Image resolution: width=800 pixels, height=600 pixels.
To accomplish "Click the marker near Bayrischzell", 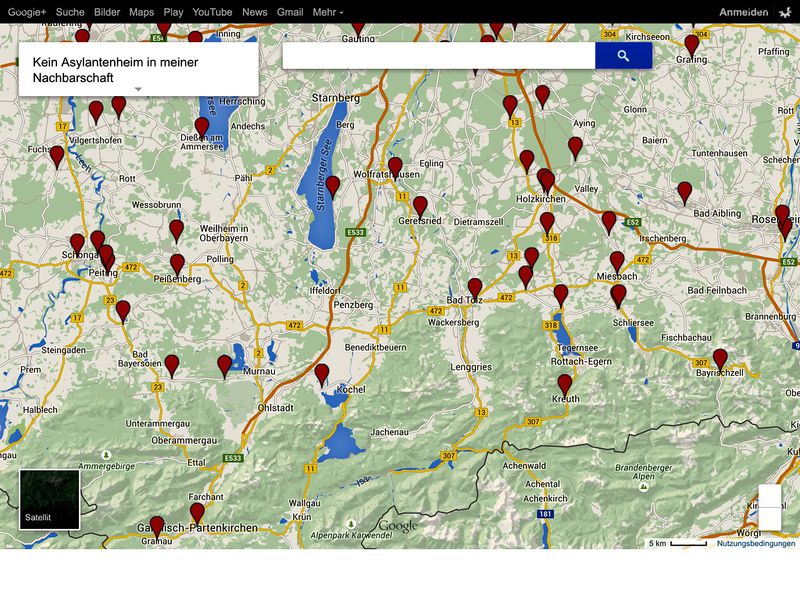I will click(x=718, y=358).
